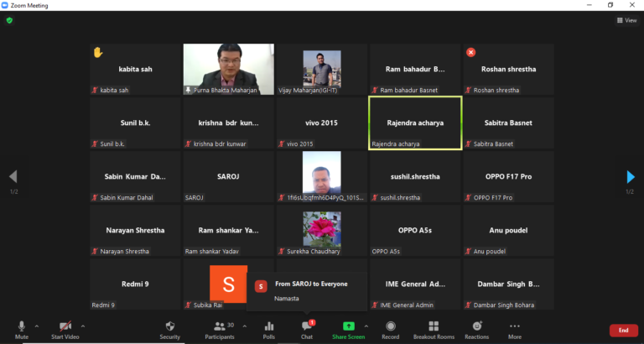Open the View layout menu

[626, 20]
